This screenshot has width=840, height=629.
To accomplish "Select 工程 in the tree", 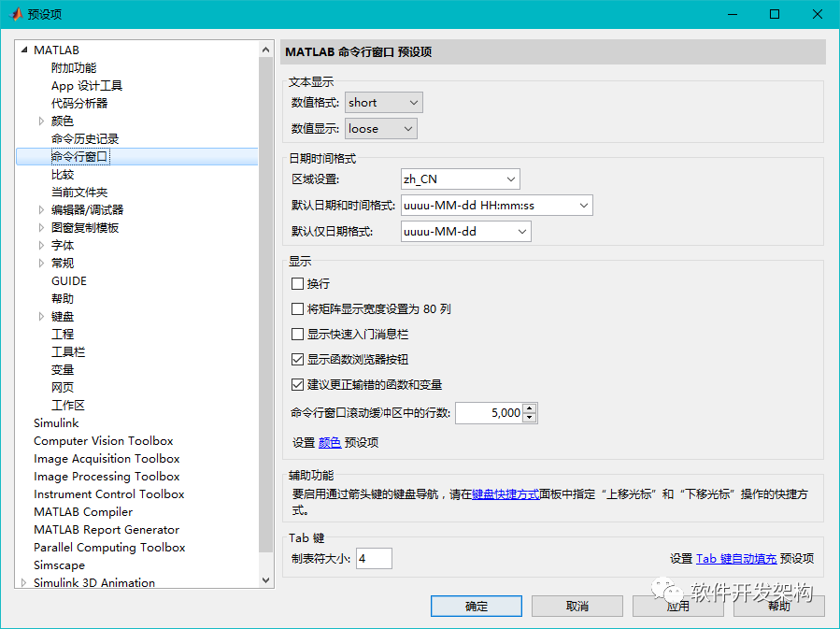I will click(x=63, y=335).
